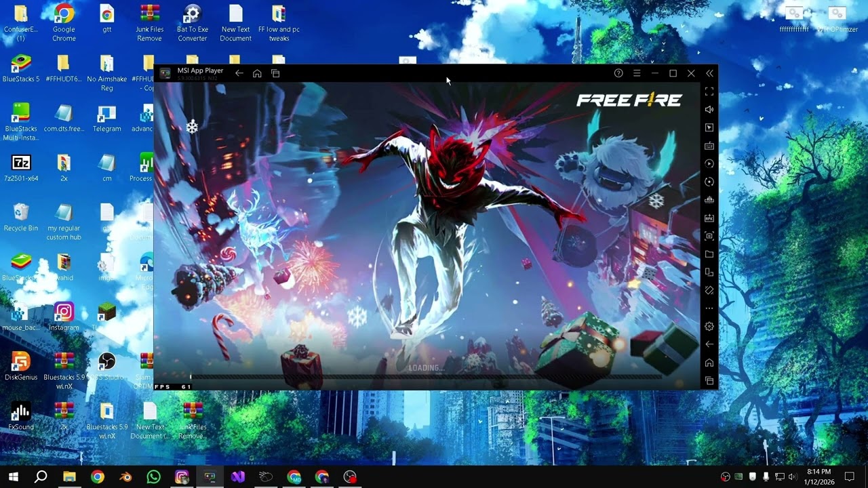Open Visual Studio from the taskbar

[237, 476]
